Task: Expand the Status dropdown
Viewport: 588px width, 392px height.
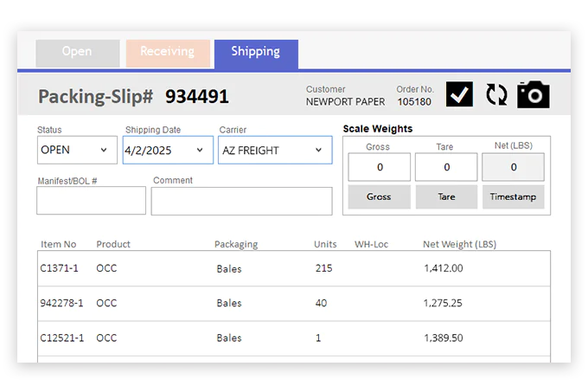Action: click(77, 150)
